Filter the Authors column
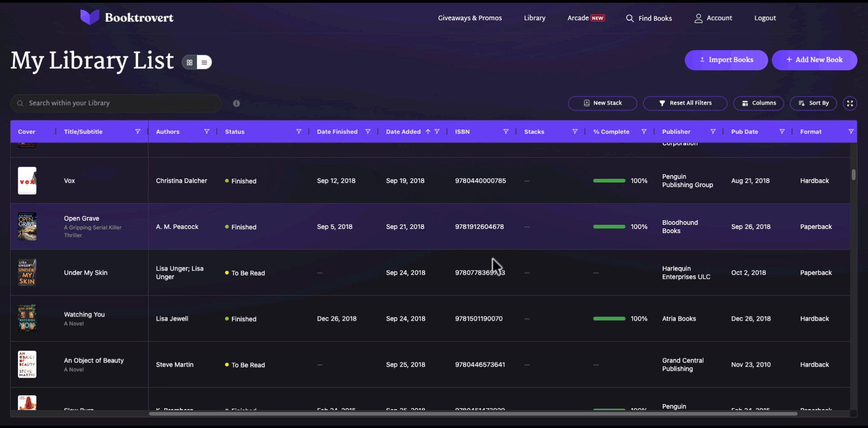This screenshot has height=428, width=868. [207, 132]
